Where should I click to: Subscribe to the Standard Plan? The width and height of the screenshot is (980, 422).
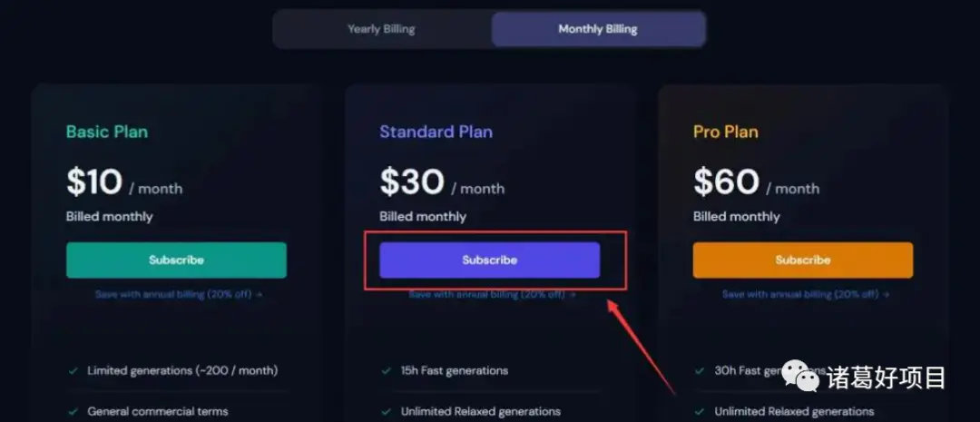pyautogui.click(x=489, y=260)
